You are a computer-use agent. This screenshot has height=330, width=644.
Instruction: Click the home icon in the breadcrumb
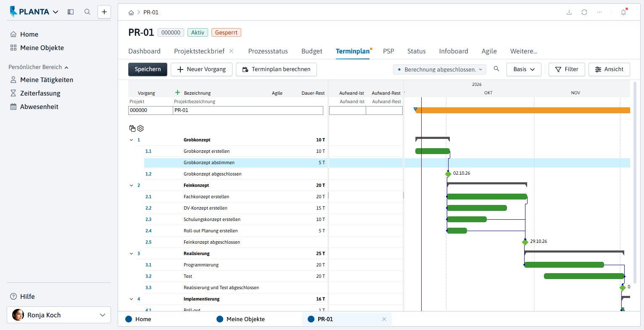pyautogui.click(x=131, y=13)
